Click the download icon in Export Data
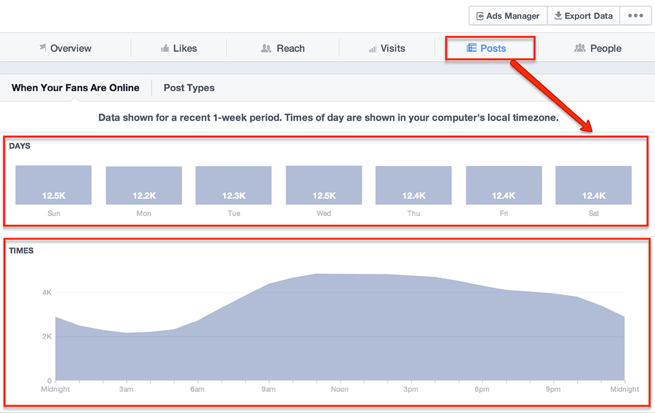Screen dimensions: 655x413 pos(558,16)
